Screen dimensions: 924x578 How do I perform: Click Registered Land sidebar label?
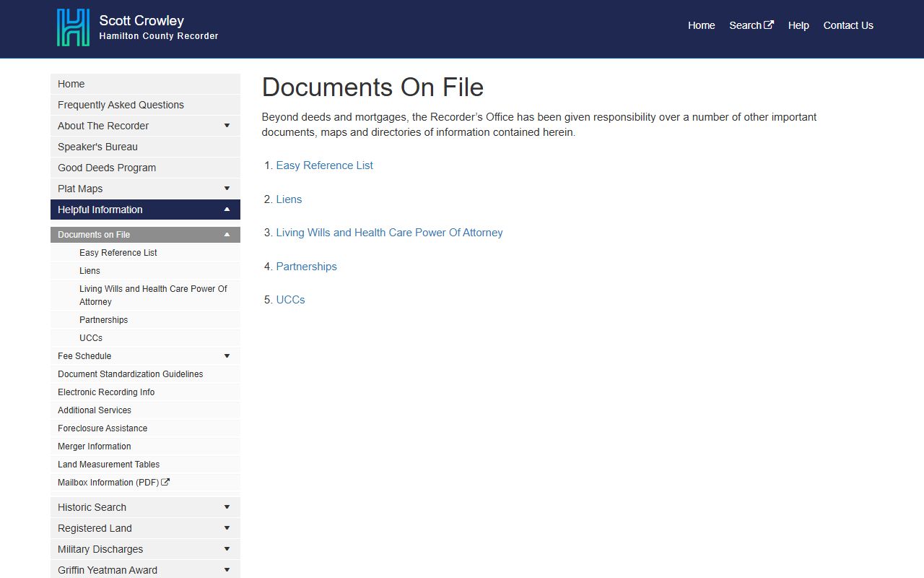[x=95, y=528]
